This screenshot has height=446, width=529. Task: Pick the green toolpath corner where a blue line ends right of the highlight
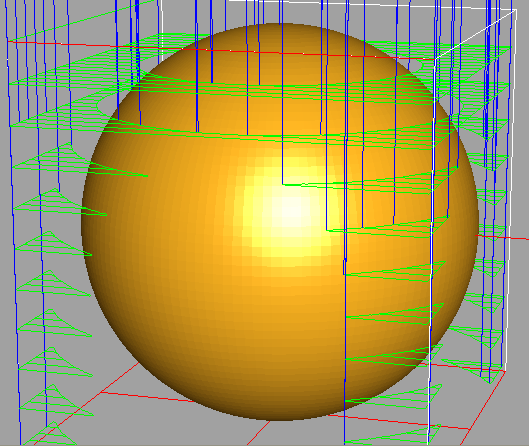pos(327,230)
